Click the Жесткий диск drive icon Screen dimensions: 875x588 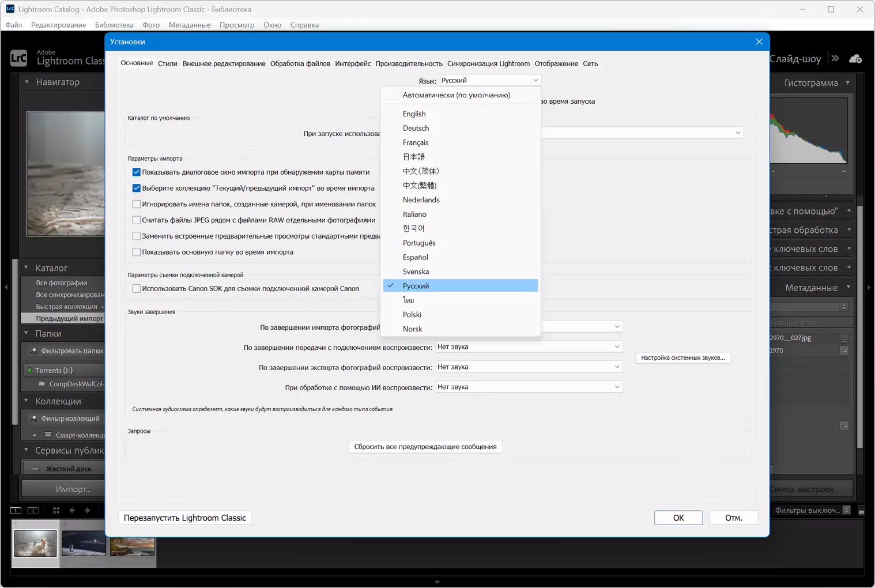tap(35, 469)
